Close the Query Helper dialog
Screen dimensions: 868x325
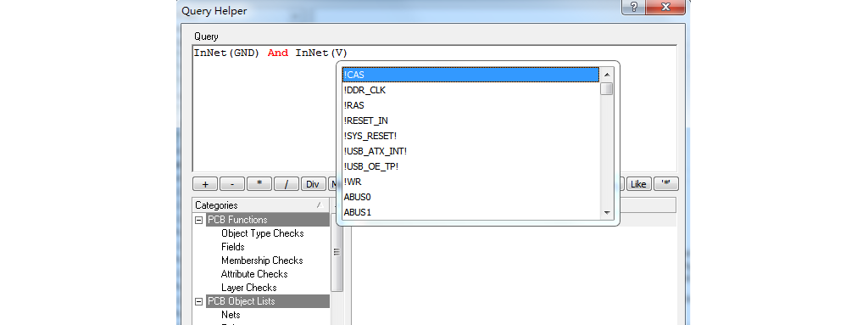coord(666,7)
